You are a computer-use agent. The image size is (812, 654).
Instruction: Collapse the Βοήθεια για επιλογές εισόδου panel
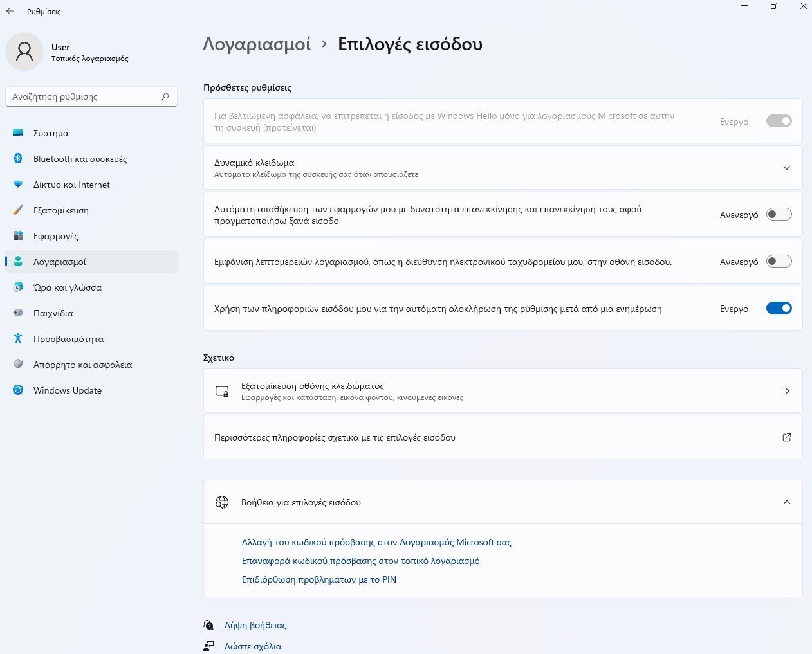click(786, 502)
